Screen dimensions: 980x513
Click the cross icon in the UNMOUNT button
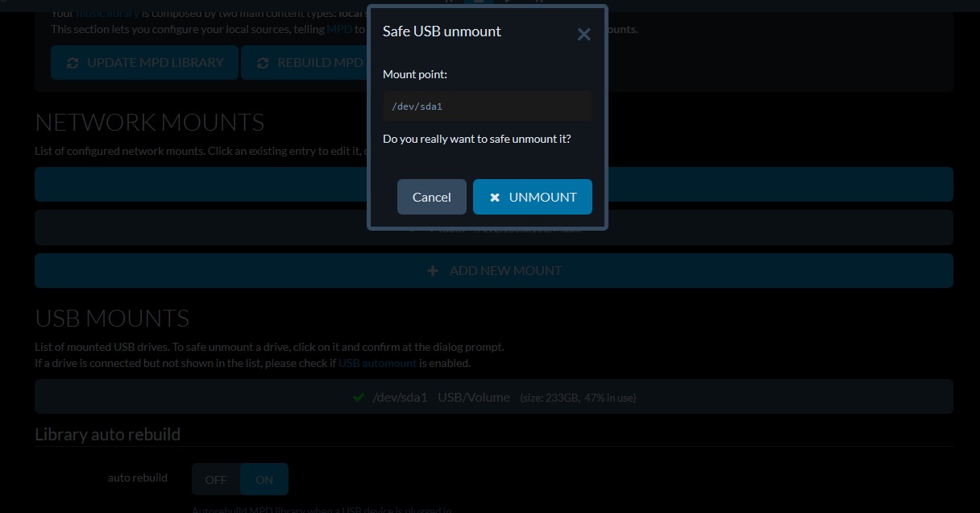click(x=495, y=198)
